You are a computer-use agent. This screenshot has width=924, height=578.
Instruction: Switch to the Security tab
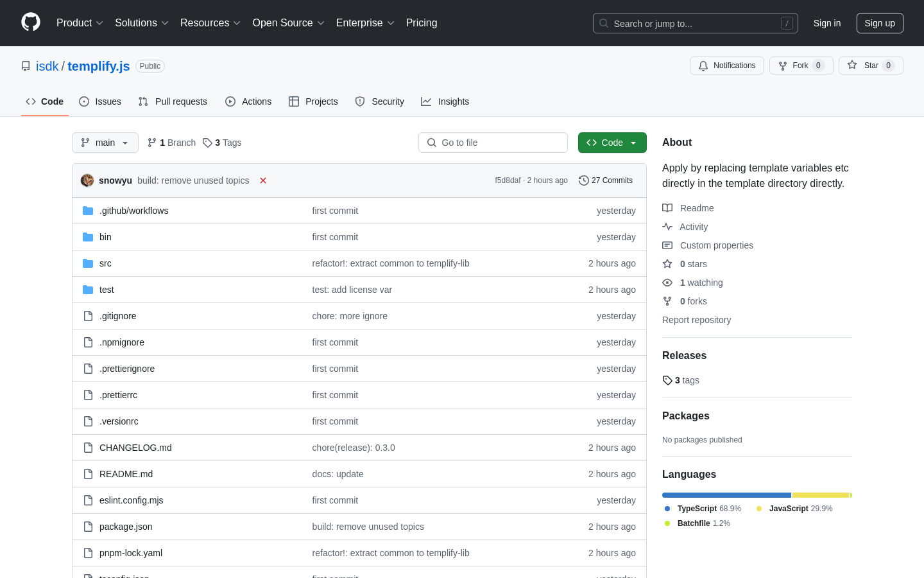pos(380,101)
